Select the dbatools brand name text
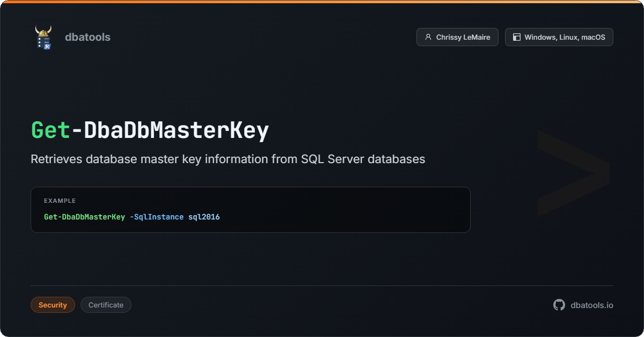Viewport: 644px width, 337px height. [x=87, y=37]
